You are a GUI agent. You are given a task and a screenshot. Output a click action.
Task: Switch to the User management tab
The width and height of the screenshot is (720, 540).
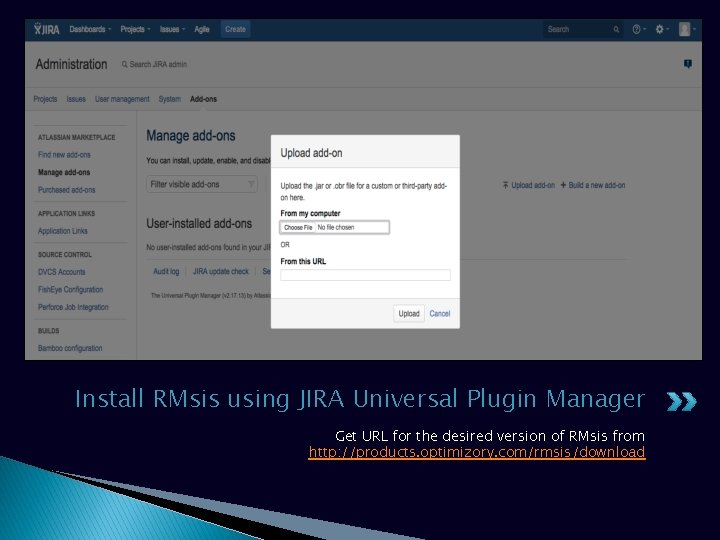122,99
